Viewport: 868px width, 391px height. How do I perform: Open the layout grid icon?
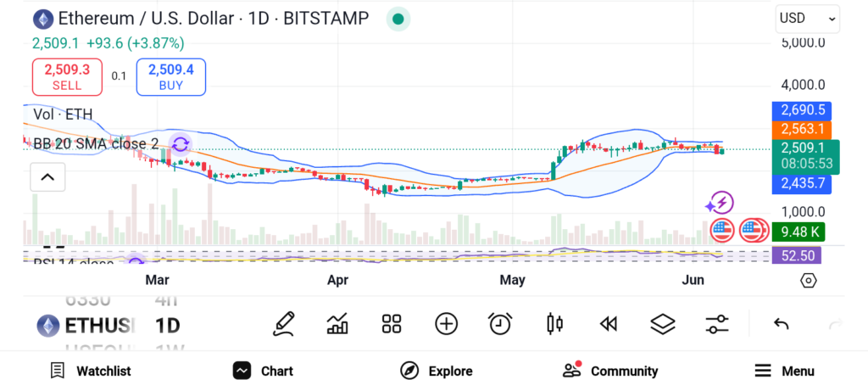391,324
